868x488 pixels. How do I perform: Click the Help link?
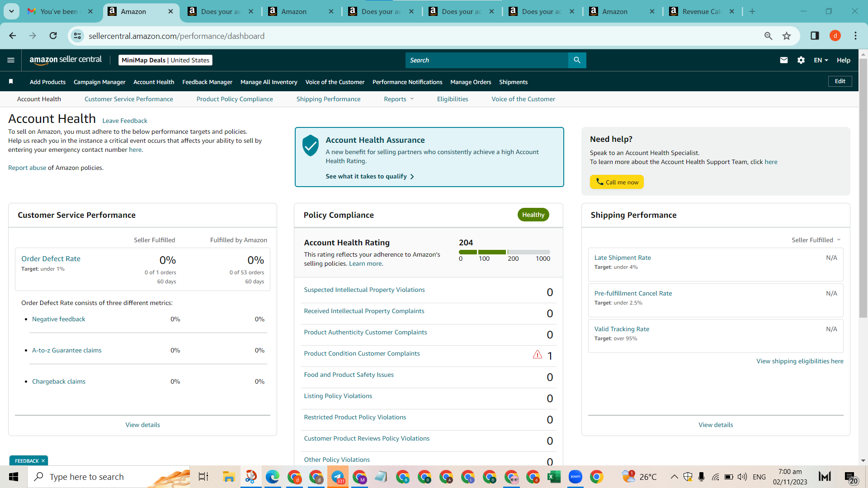[843, 60]
